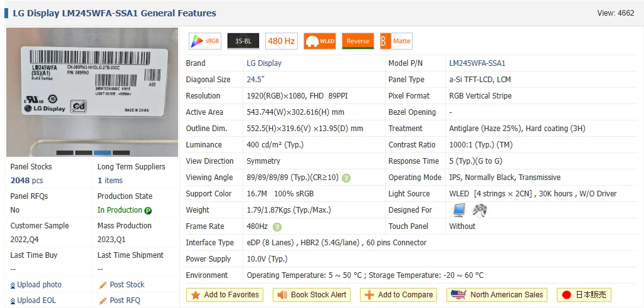Show the fourth photo via carousel indicator
The width and height of the screenshot is (644, 308).
(122, 153)
